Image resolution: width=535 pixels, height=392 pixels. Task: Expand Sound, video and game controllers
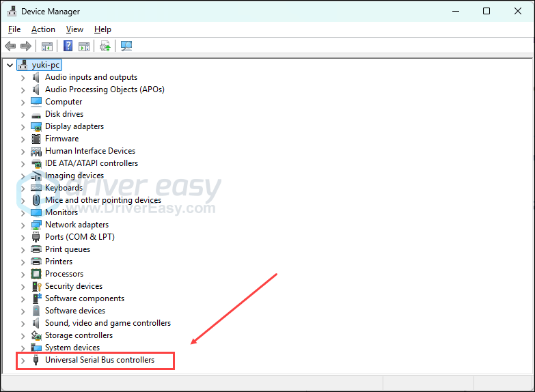(x=23, y=323)
